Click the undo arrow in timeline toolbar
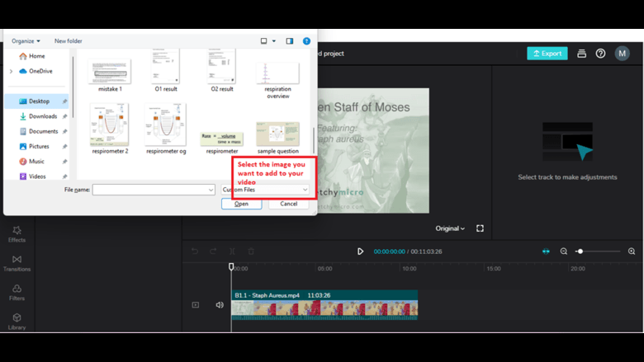644x362 pixels. pos(195,252)
